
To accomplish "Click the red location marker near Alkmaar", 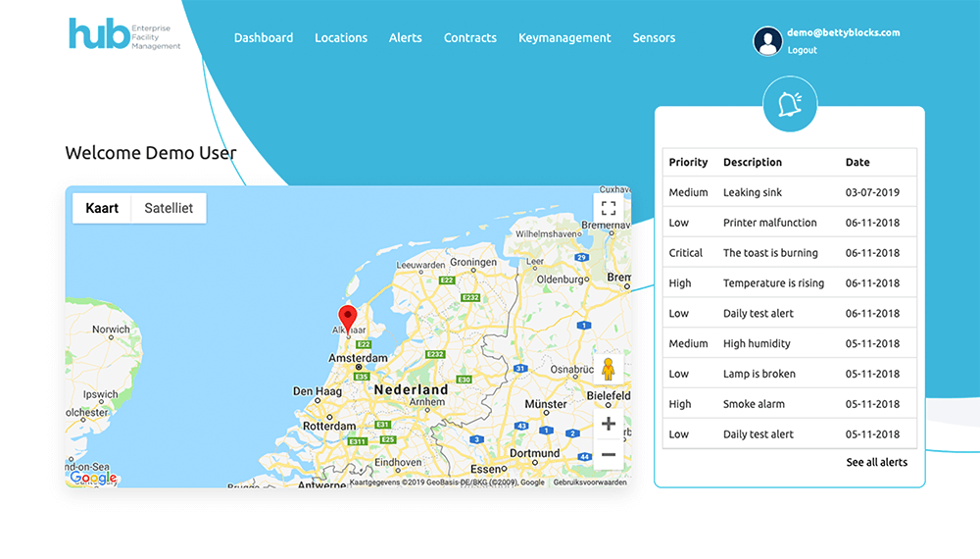I will coord(348,320).
